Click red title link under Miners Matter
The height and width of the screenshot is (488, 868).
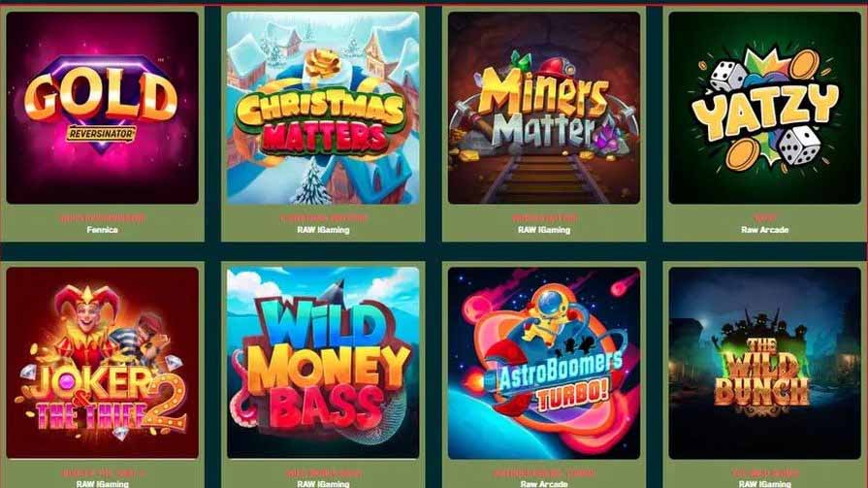coord(544,218)
